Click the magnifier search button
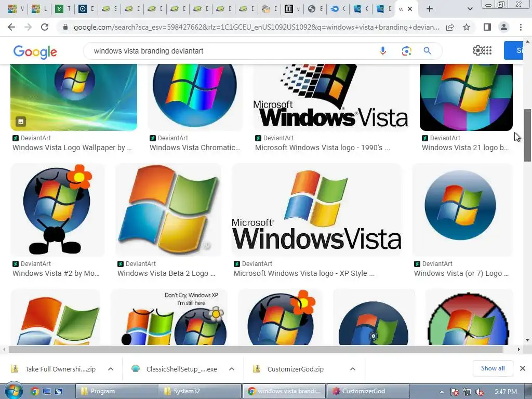This screenshot has width=532, height=399. [x=427, y=51]
